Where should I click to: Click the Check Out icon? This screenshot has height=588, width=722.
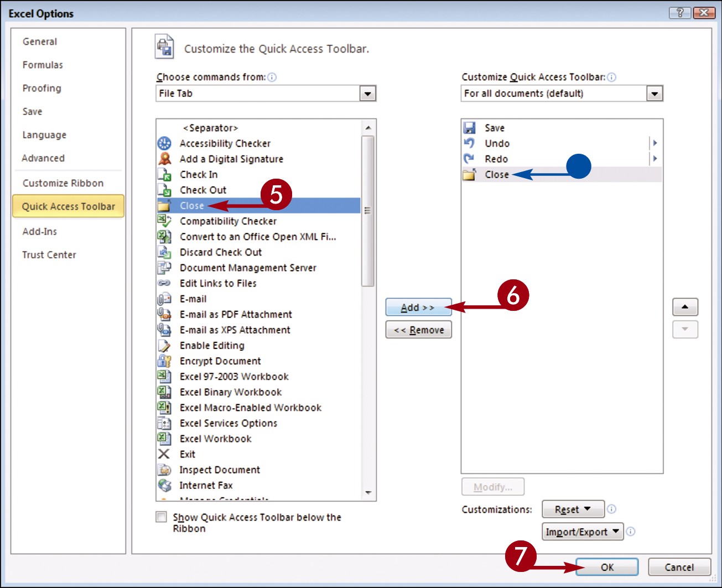click(x=164, y=190)
